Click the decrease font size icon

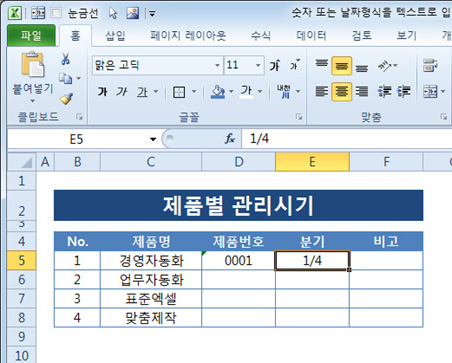pos(295,65)
